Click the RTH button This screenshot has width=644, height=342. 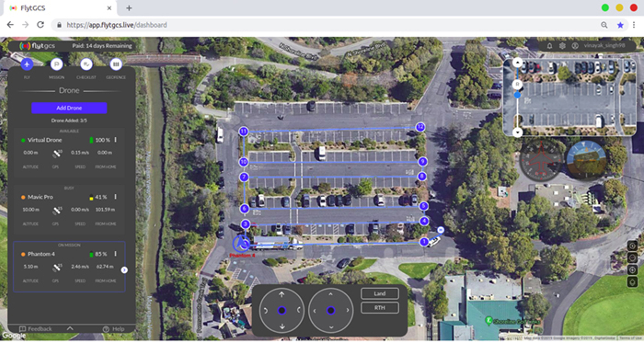click(x=380, y=308)
